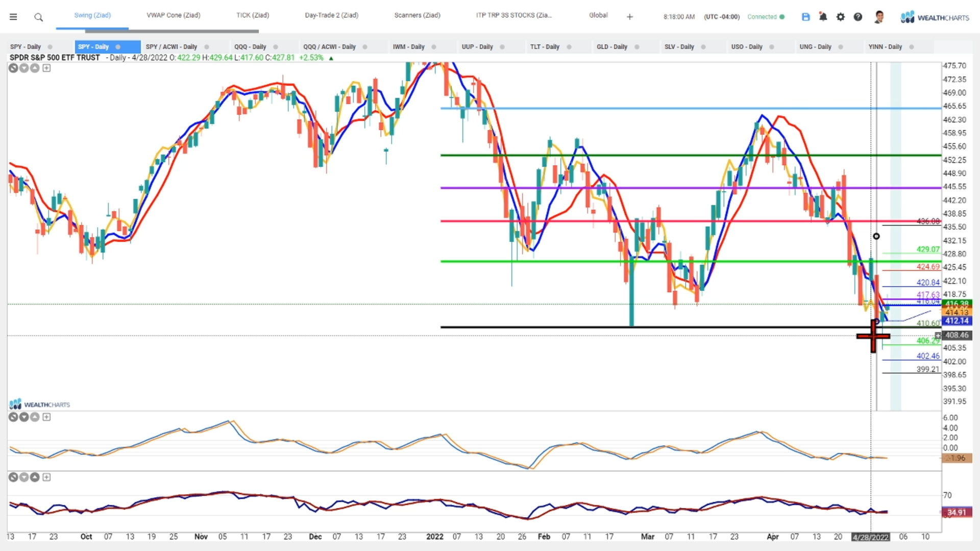
Task: Click the +2.53% change value
Action: pos(311,58)
